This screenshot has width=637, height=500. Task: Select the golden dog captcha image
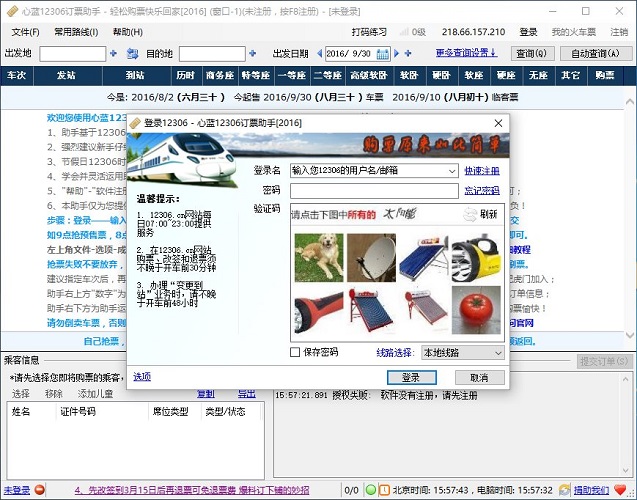coord(319,258)
